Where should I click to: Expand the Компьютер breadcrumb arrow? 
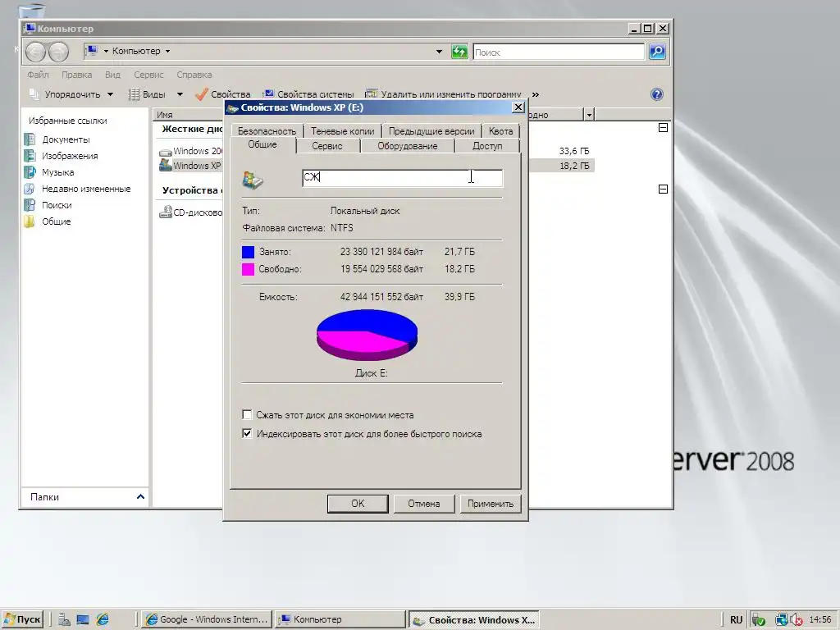point(167,51)
